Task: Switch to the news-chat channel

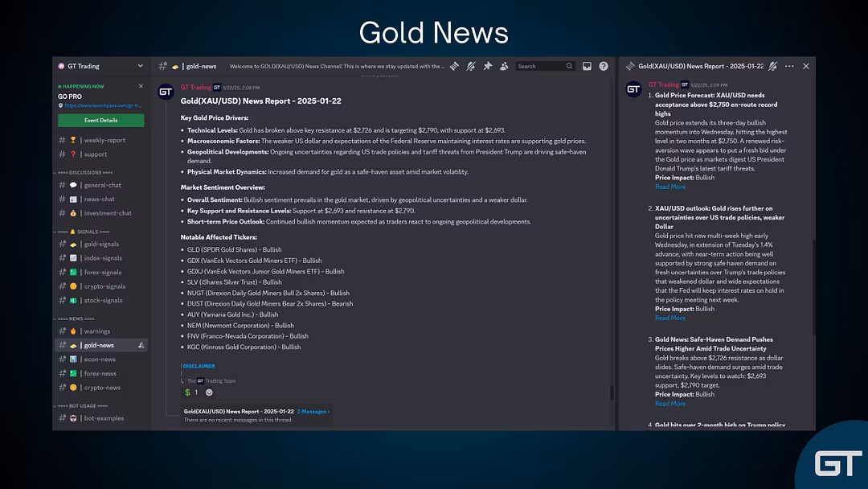Action: (x=100, y=199)
